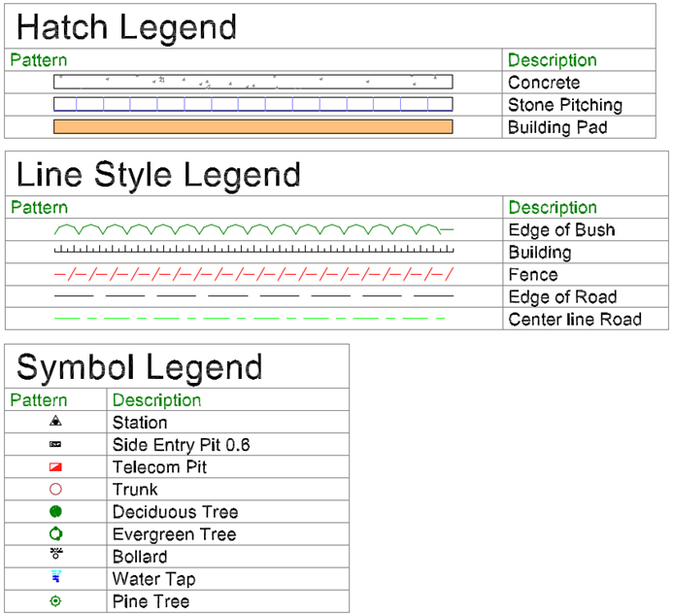Click the Symbol Legend Description header
This screenshot has width=673, height=616.
point(156,400)
